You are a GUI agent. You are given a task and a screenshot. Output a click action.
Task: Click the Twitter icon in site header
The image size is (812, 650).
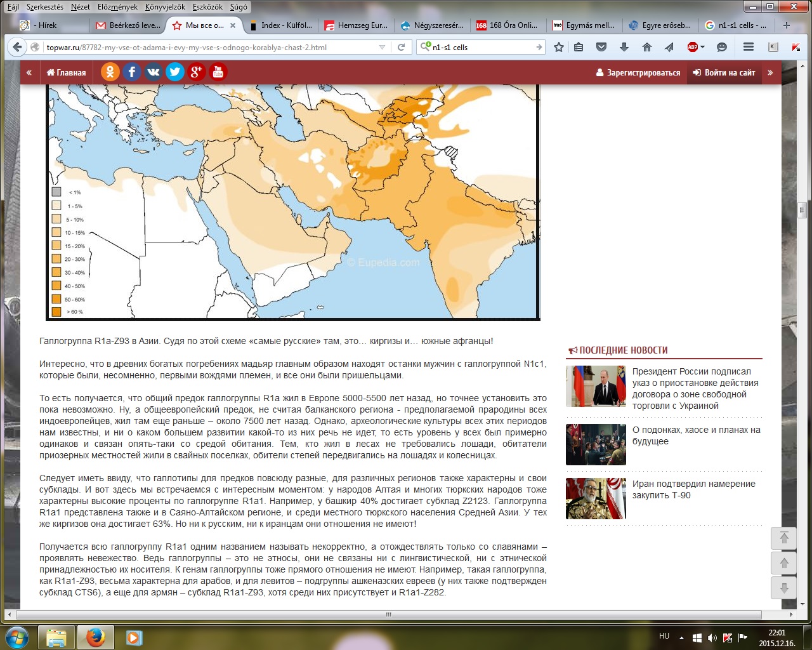(174, 72)
